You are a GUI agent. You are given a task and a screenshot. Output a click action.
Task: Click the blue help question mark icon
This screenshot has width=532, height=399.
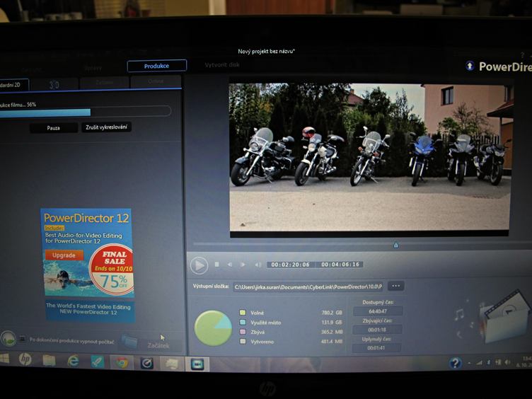click(455, 363)
